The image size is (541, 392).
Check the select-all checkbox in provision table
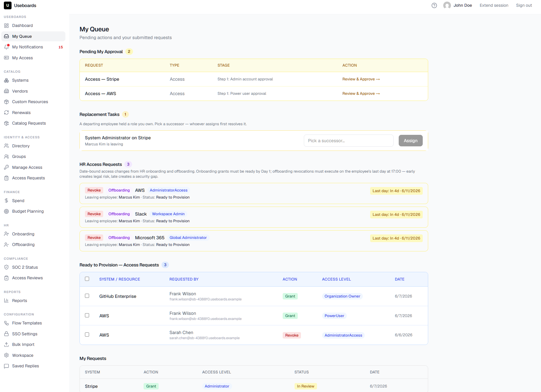point(87,279)
